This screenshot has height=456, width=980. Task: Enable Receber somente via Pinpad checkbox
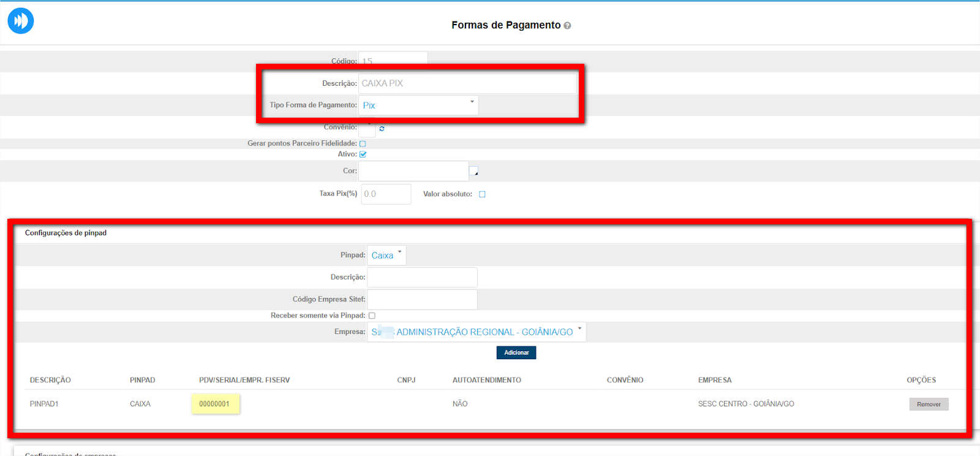click(372, 316)
